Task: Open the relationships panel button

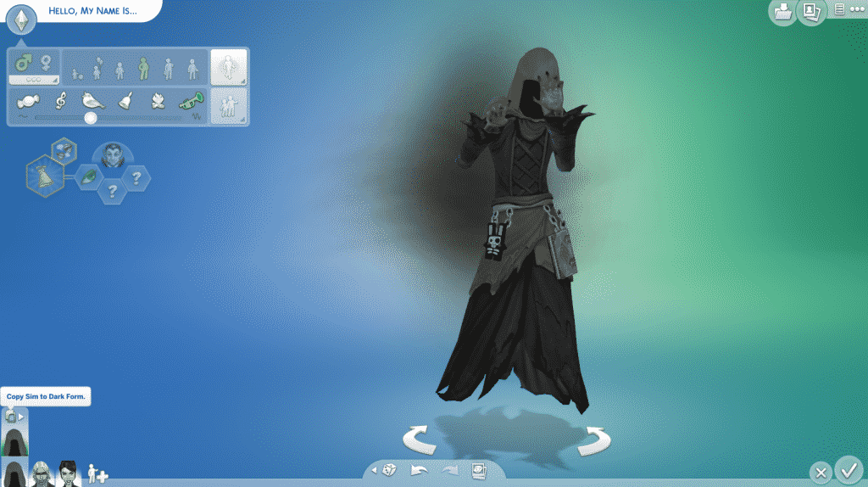Action: (x=229, y=106)
